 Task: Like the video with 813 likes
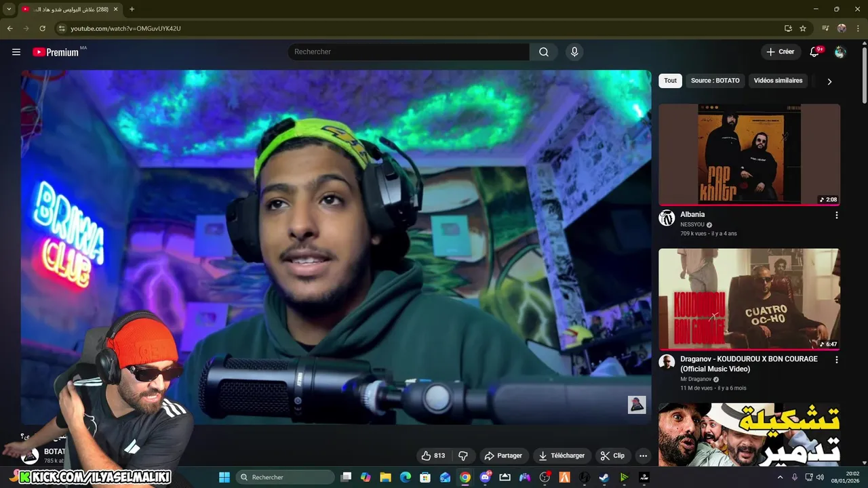tap(433, 456)
